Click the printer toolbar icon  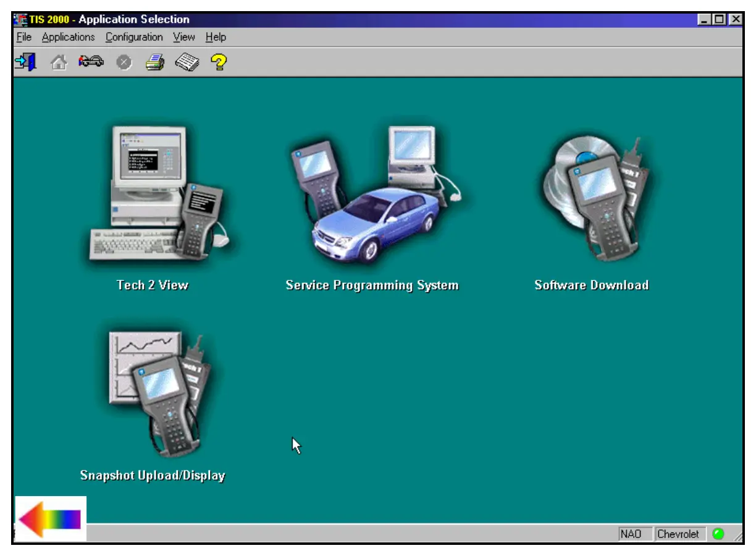[154, 63]
